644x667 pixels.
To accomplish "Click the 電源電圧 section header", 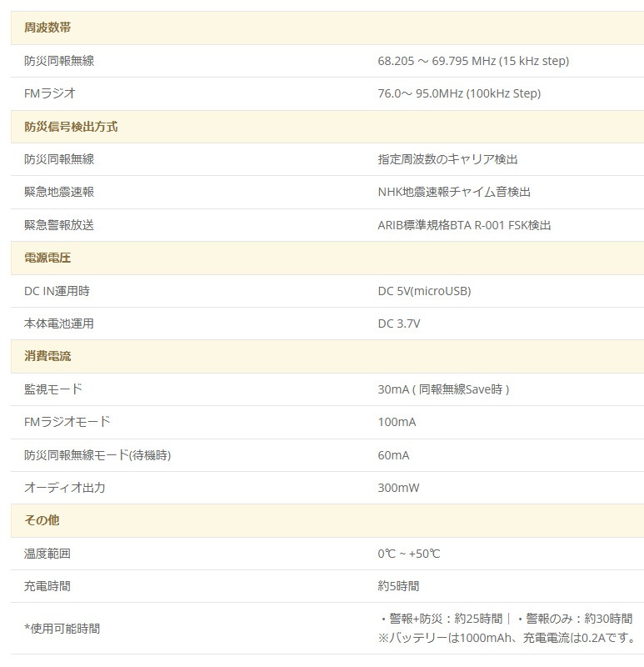I will click(x=47, y=258).
